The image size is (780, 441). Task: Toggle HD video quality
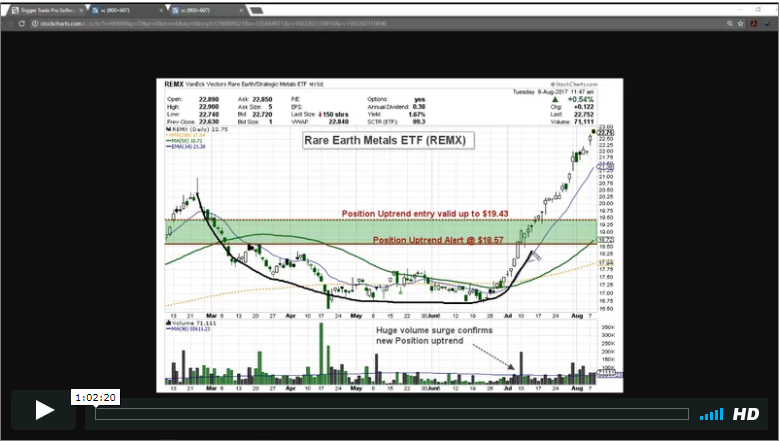(746, 414)
